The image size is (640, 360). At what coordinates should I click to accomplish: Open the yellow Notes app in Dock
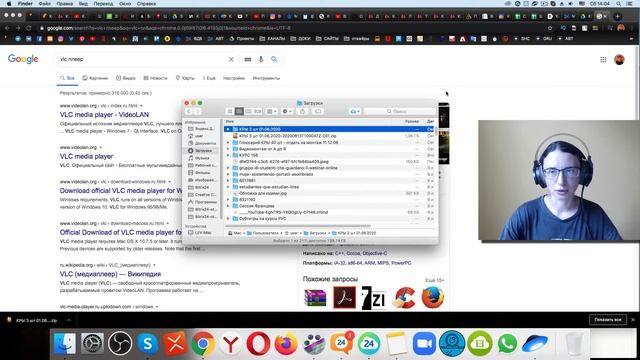click(396, 343)
